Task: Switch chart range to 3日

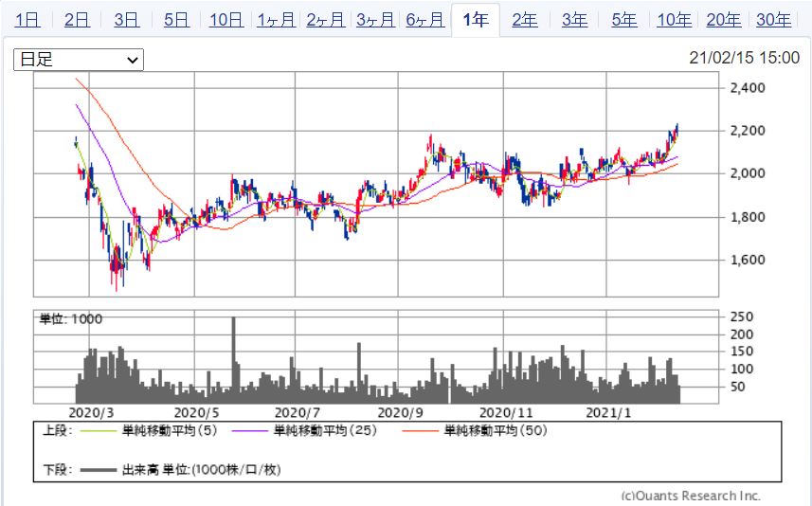Action: [126, 20]
